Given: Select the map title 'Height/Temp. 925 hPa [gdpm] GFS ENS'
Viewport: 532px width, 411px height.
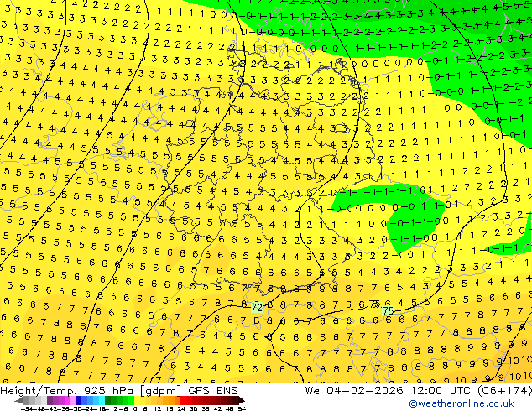Looking at the screenshot, I should (x=119, y=391).
